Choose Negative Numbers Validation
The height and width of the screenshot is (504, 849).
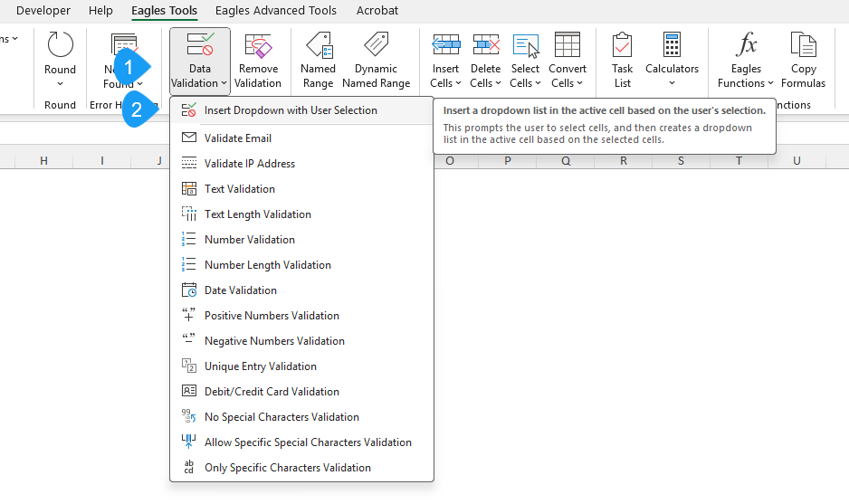(301, 341)
